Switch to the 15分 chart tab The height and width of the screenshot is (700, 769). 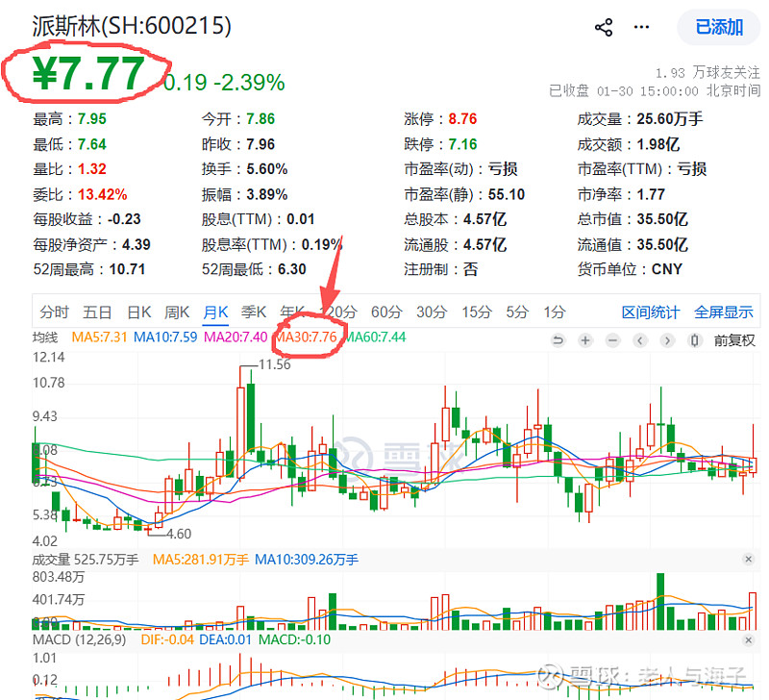click(x=476, y=312)
